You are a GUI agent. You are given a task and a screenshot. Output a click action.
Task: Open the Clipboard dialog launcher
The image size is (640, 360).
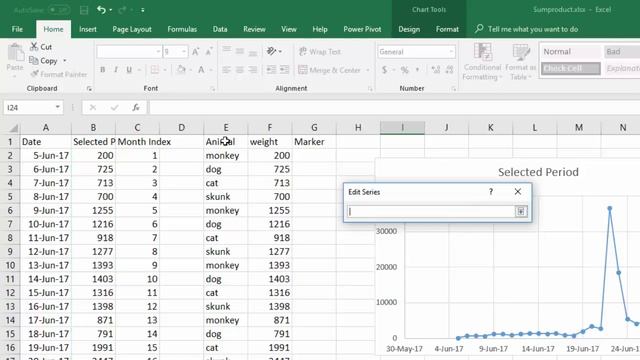point(89,89)
